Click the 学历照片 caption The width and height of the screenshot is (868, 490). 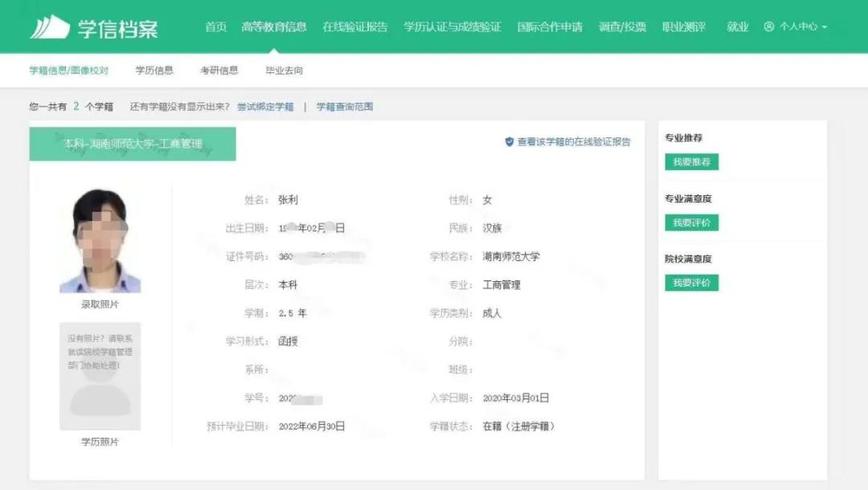point(100,442)
